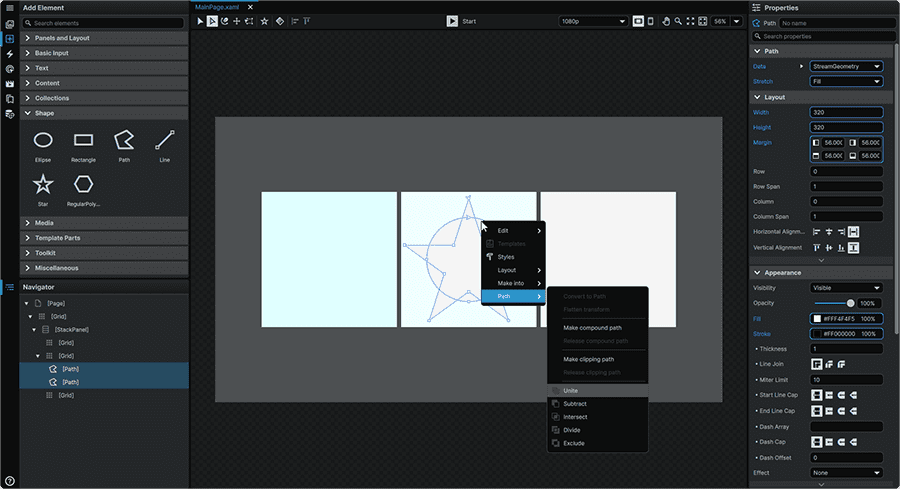Open the top image assets sidebar icon
This screenshot has width=900, height=489.
(x=10, y=24)
